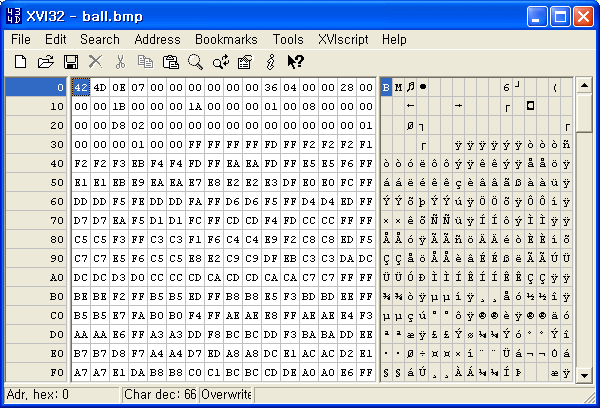The width and height of the screenshot is (600, 408).
Task: Click the Open file folder icon
Action: pyautogui.click(x=46, y=62)
